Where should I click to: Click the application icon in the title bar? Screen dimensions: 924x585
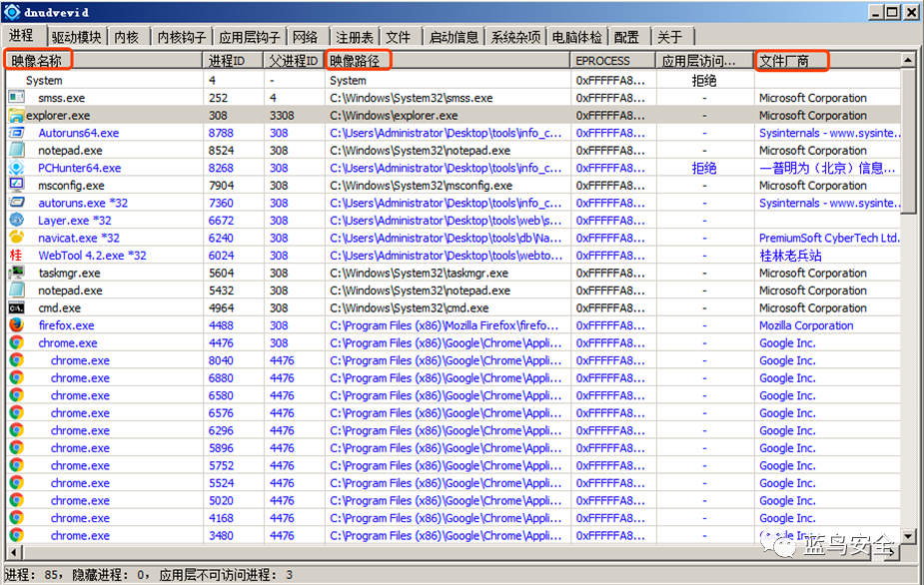click(x=12, y=12)
